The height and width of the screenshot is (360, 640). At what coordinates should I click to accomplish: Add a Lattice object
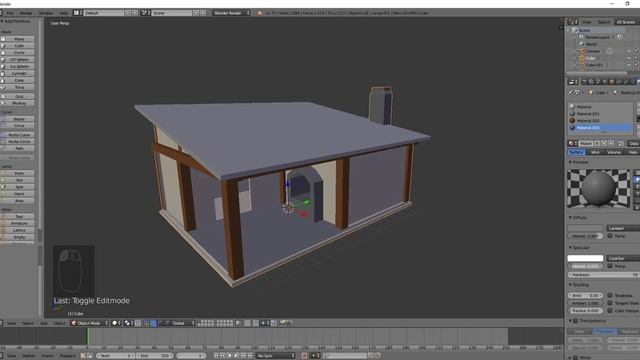pos(18,230)
